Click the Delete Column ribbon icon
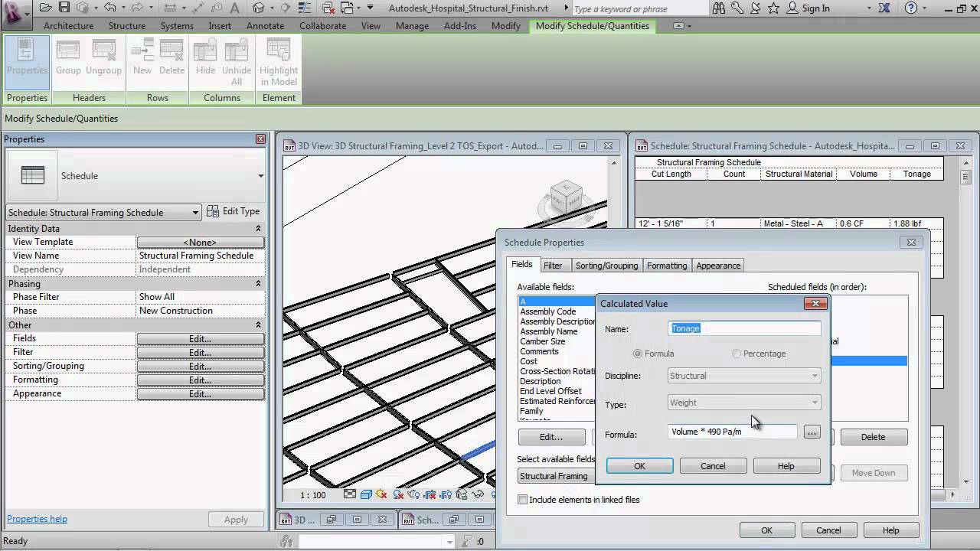 pos(171,57)
